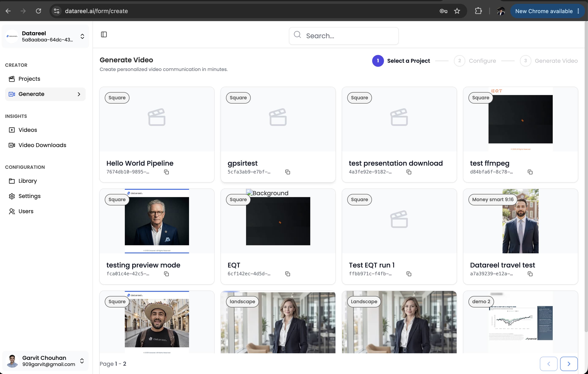Screen dimensions: 588x374
Task: Select the Hello World Pipeline project card
Action: pos(157,135)
